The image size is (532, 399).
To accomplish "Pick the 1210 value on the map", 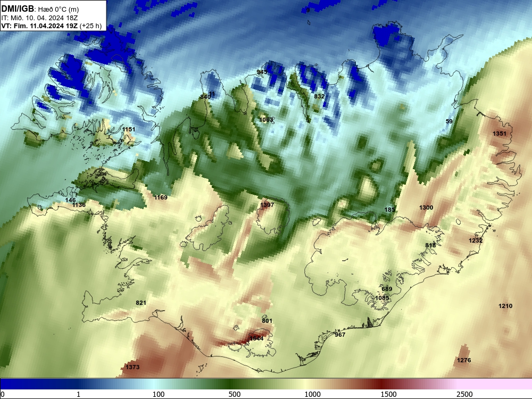I will 505,306.
